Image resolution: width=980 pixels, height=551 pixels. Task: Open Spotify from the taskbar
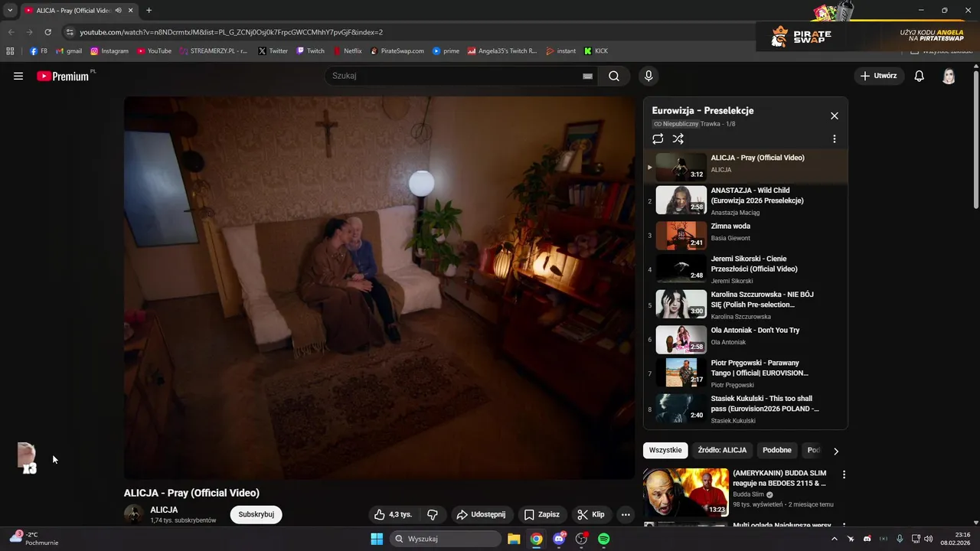tap(603, 539)
